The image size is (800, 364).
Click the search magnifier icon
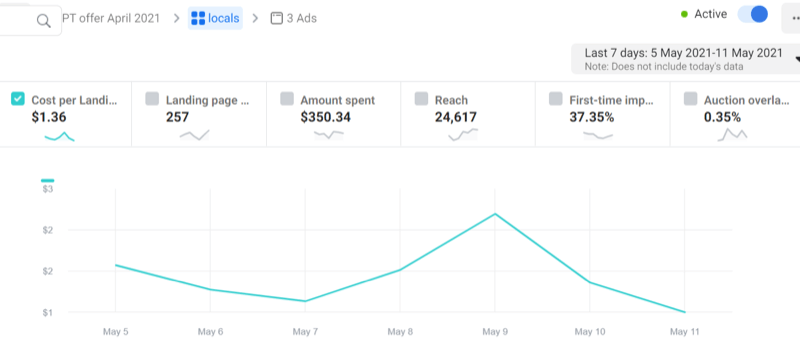pyautogui.click(x=44, y=20)
